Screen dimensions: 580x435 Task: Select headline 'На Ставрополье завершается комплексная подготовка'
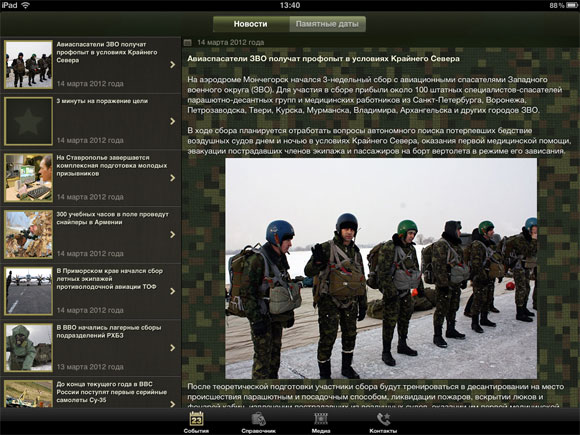tap(111, 166)
